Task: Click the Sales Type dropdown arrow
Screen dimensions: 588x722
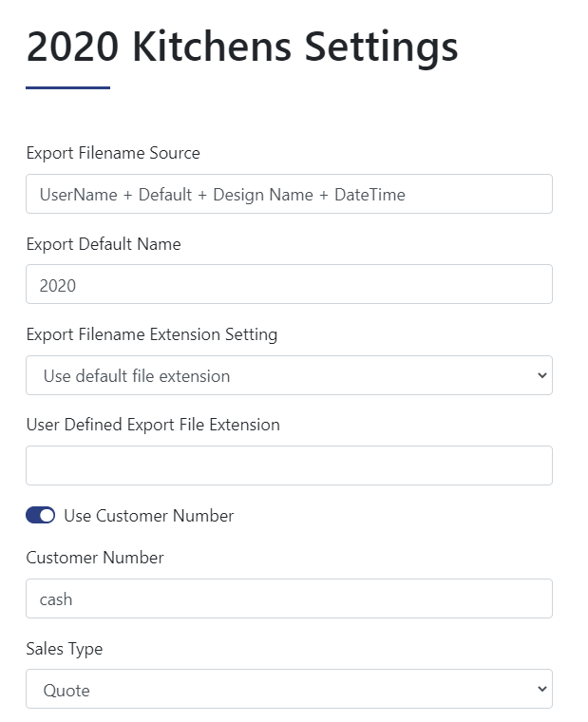Action: pyautogui.click(x=541, y=689)
